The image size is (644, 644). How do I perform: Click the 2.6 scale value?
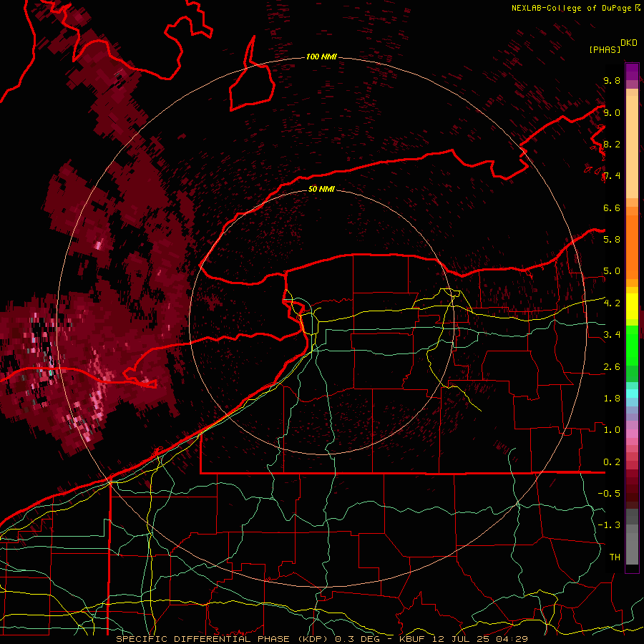(x=612, y=366)
